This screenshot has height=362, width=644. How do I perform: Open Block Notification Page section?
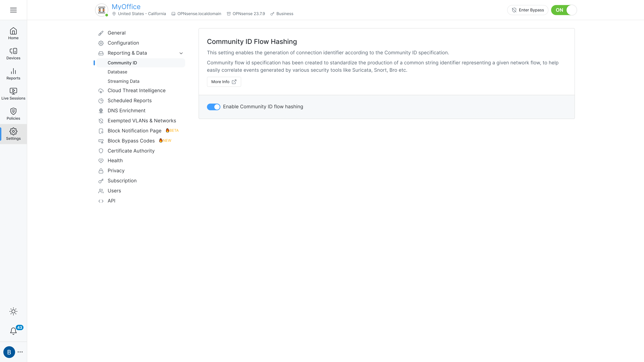pos(135,131)
